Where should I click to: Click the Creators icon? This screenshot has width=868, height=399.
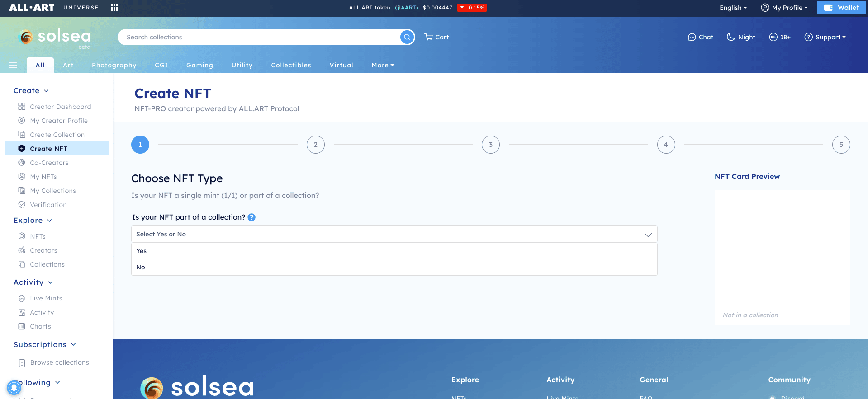22,250
